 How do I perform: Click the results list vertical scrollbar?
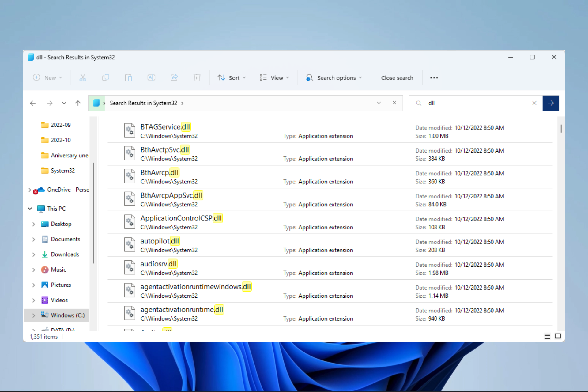coord(561,129)
